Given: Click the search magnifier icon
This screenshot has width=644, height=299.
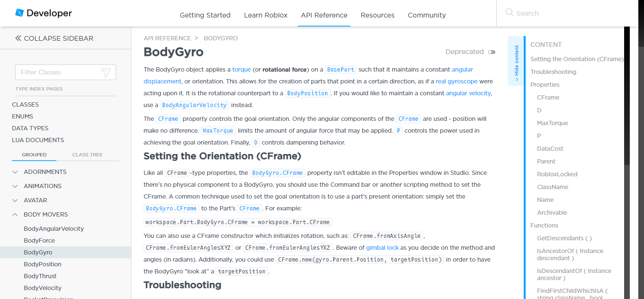Looking at the screenshot, I should pyautogui.click(x=510, y=13).
